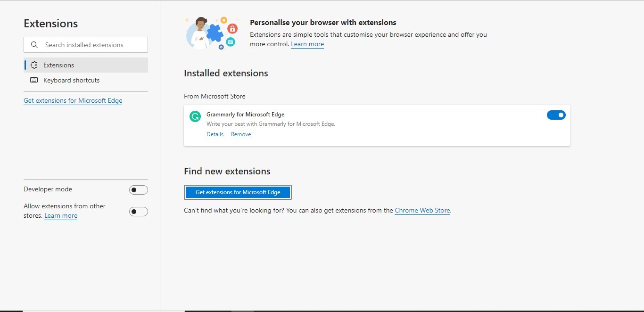Open Learn more link about other stores
Screen dimensions: 644x312
point(61,216)
